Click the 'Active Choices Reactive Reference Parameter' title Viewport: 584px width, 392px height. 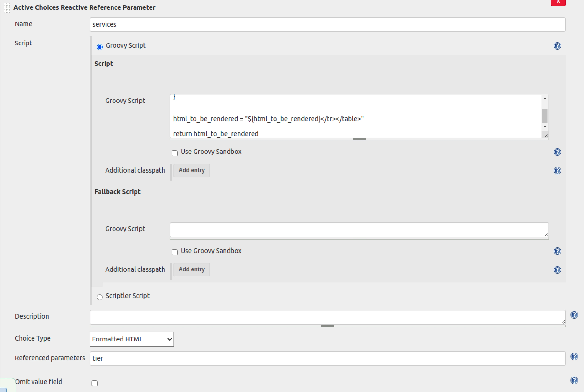point(84,8)
